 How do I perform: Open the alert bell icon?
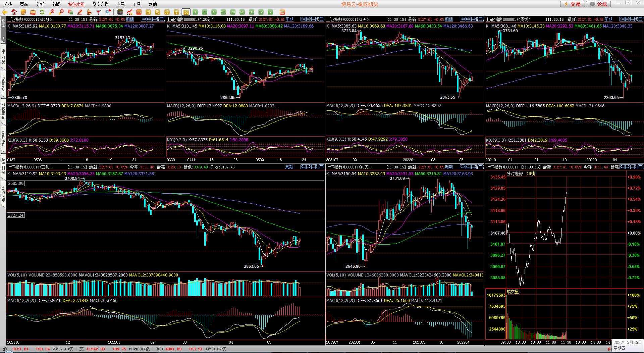(x=89, y=12)
